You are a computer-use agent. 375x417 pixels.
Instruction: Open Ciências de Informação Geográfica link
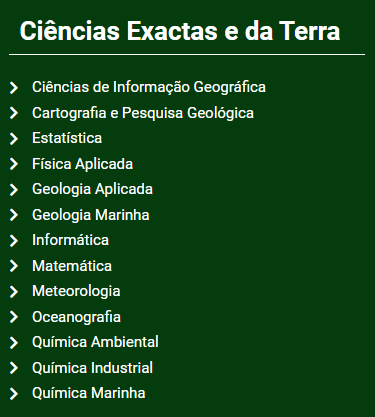point(149,87)
